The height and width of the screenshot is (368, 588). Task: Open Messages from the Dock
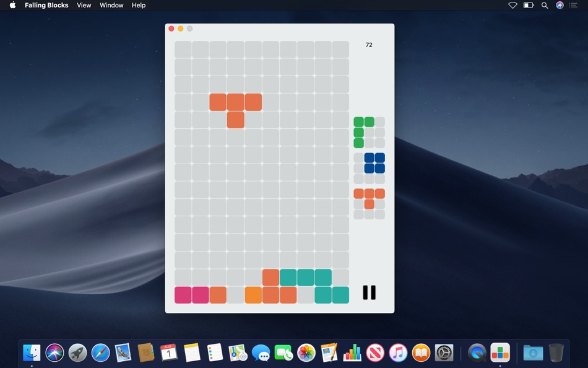[x=261, y=353]
